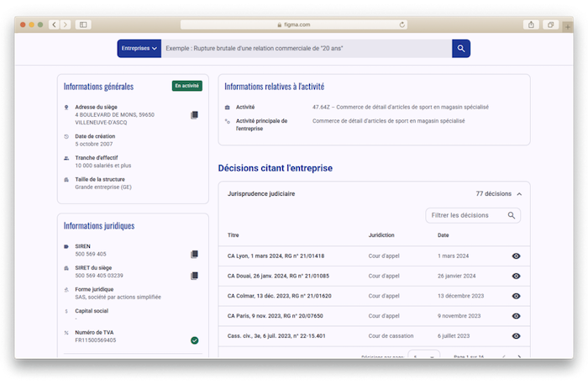View the CA Lyon 1 mars 2024 decision

click(x=516, y=256)
